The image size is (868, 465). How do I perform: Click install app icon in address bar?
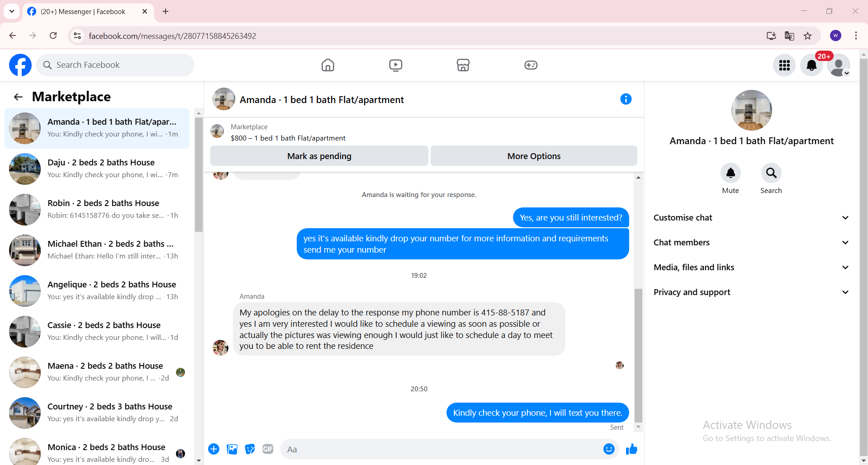(x=771, y=36)
